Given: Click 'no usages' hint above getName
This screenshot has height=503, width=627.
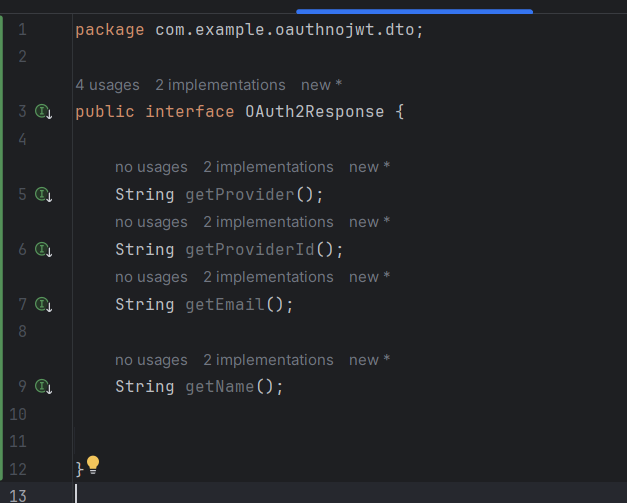Looking at the screenshot, I should click(x=151, y=360).
